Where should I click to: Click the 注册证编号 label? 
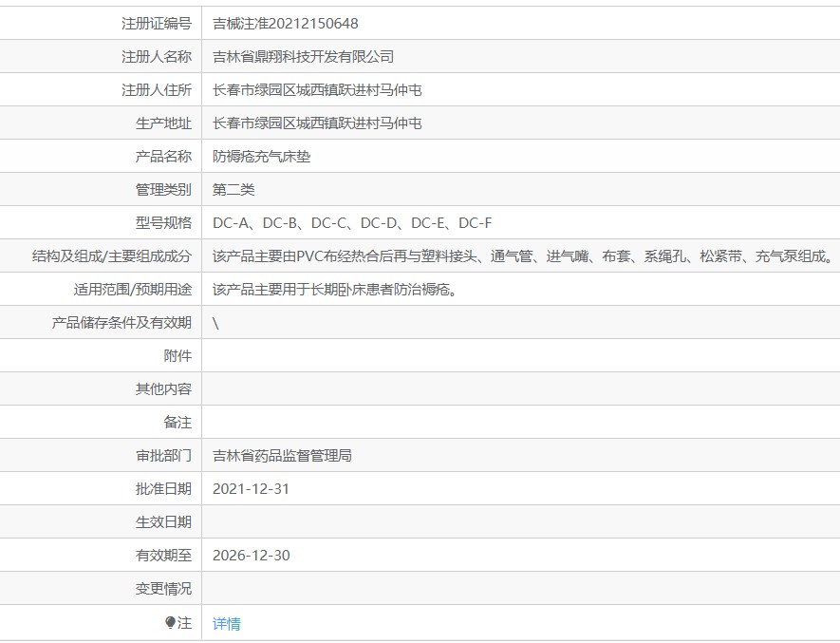[157, 24]
